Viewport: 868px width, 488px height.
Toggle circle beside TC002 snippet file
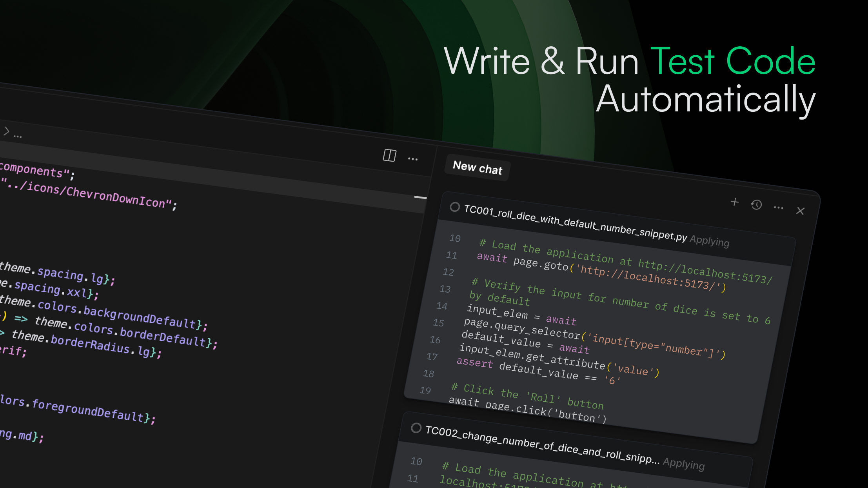(416, 428)
